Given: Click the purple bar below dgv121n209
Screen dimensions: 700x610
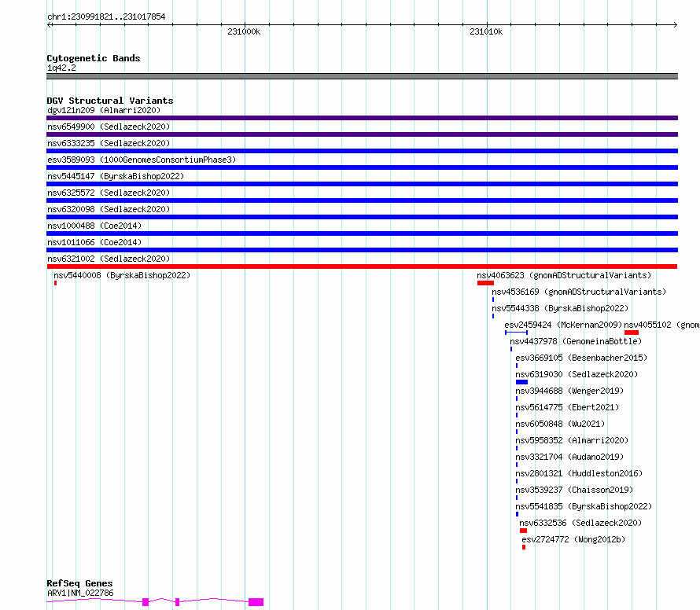Looking at the screenshot, I should [x=362, y=118].
